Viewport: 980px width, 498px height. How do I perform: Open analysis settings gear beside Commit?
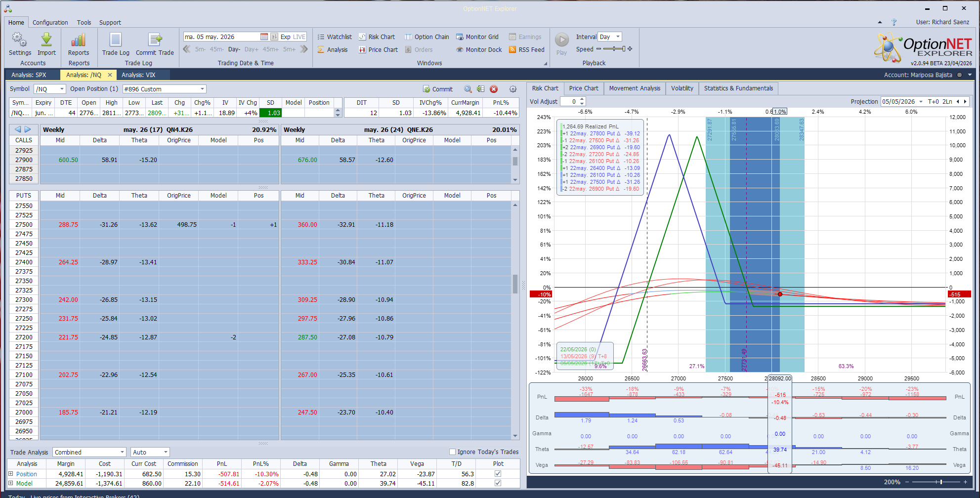(513, 89)
